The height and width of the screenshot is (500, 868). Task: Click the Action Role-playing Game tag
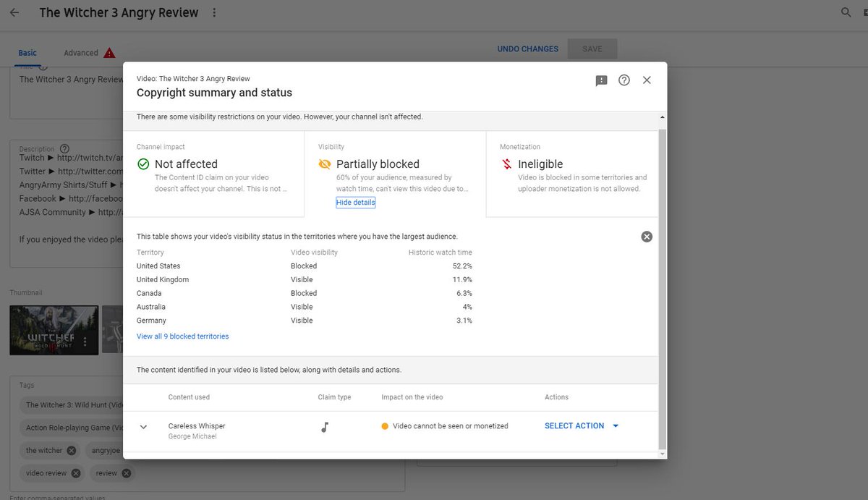(x=70, y=428)
